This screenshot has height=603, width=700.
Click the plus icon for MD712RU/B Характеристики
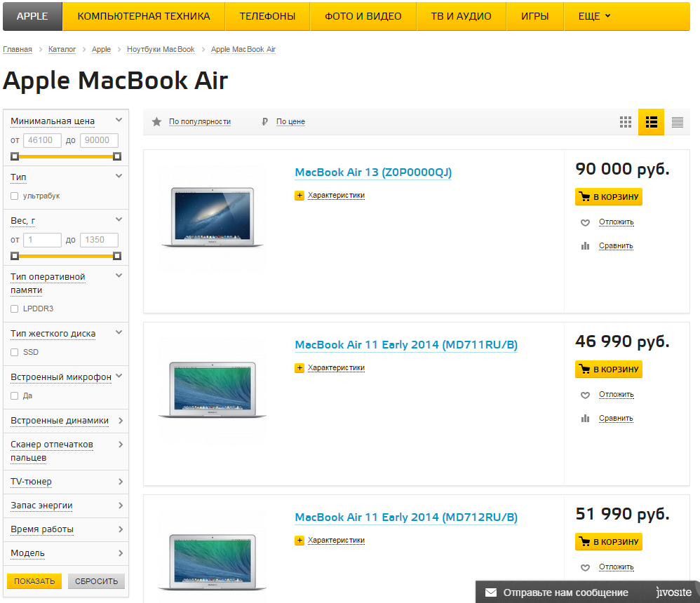(x=299, y=541)
